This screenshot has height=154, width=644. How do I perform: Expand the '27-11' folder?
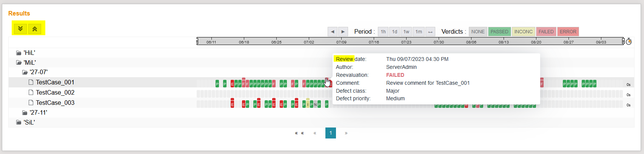pos(25,113)
